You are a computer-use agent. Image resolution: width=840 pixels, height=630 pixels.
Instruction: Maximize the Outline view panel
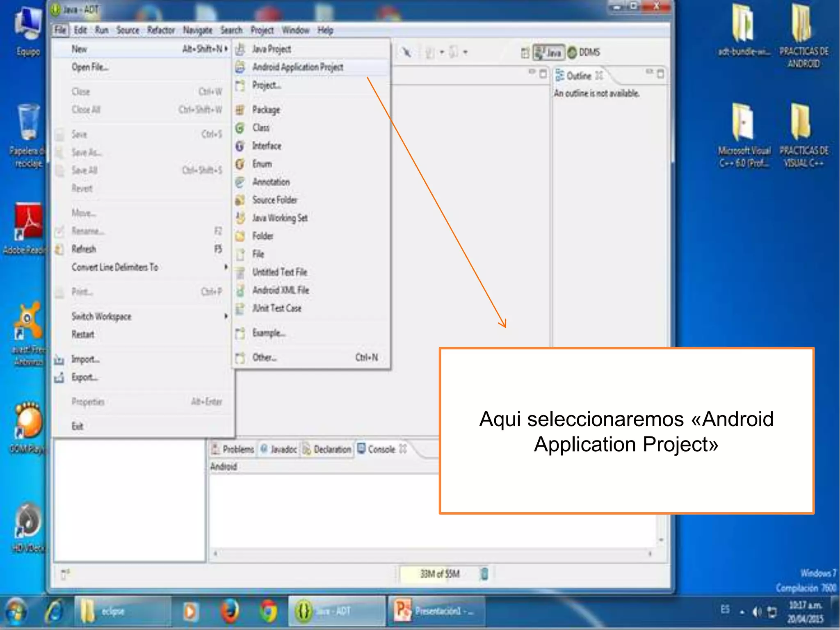pos(660,74)
